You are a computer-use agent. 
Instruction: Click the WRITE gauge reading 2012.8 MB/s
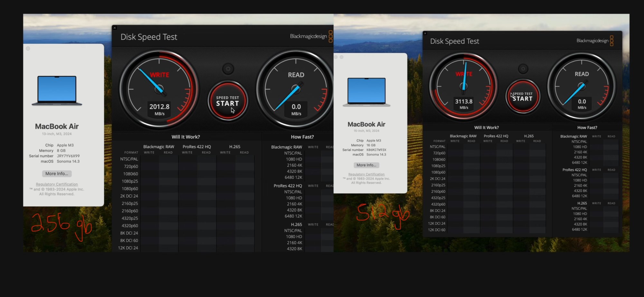159,89
